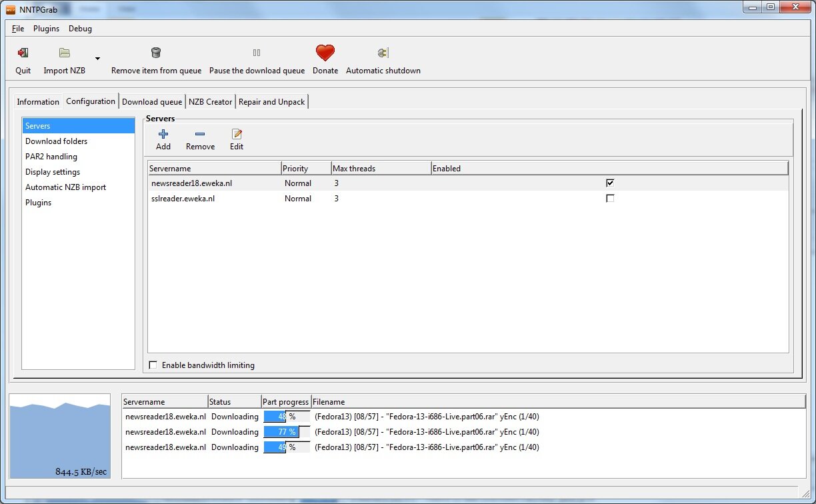Switch to the Repair and Unpack tab
Image resolution: width=816 pixels, height=504 pixels.
click(272, 102)
